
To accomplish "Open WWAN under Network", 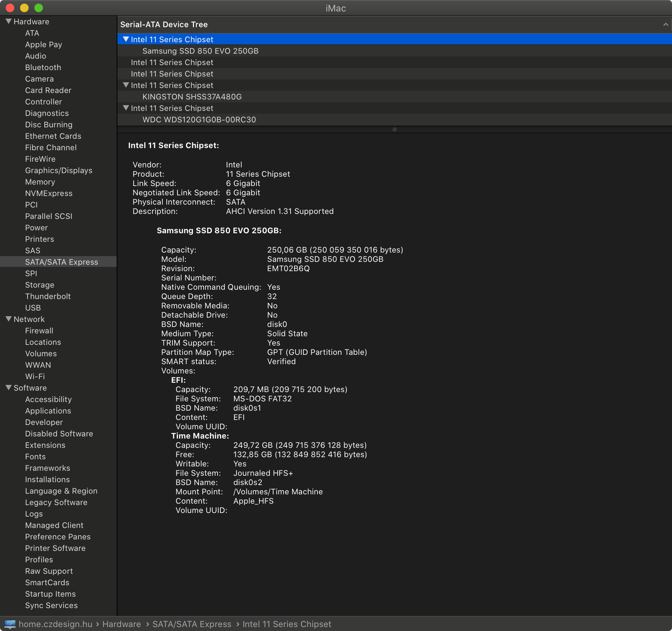I will pos(38,365).
